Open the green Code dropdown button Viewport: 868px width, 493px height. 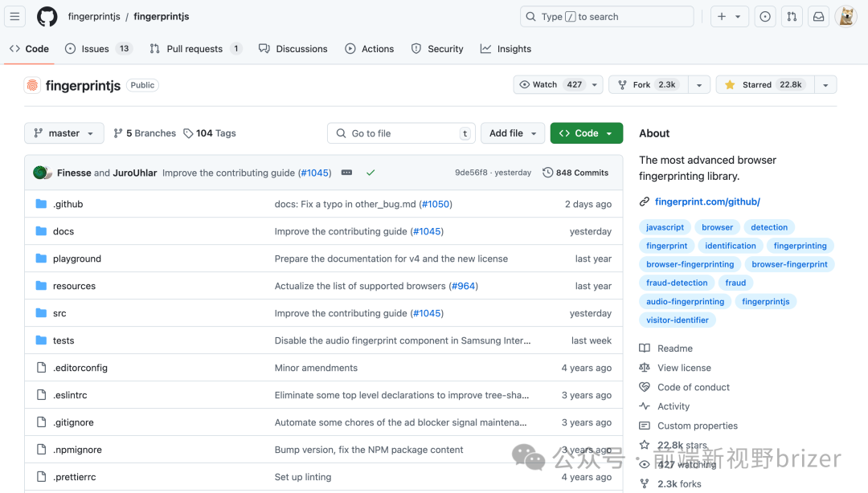(x=586, y=133)
